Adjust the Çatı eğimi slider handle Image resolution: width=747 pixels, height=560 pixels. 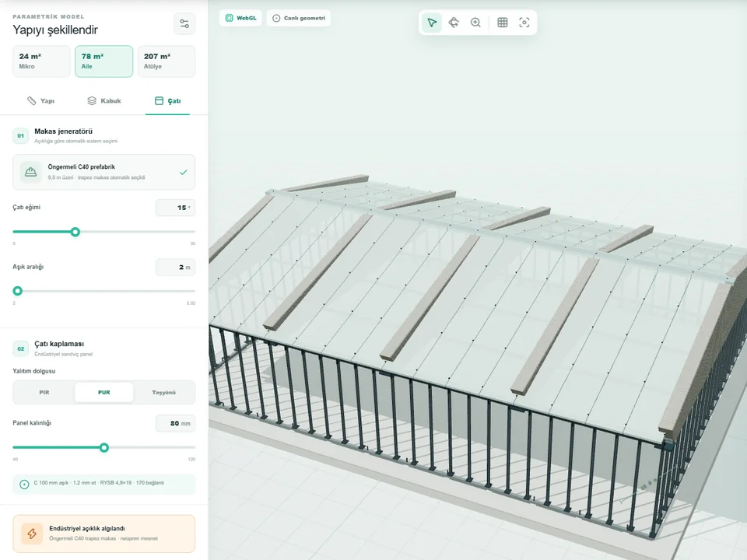point(75,232)
